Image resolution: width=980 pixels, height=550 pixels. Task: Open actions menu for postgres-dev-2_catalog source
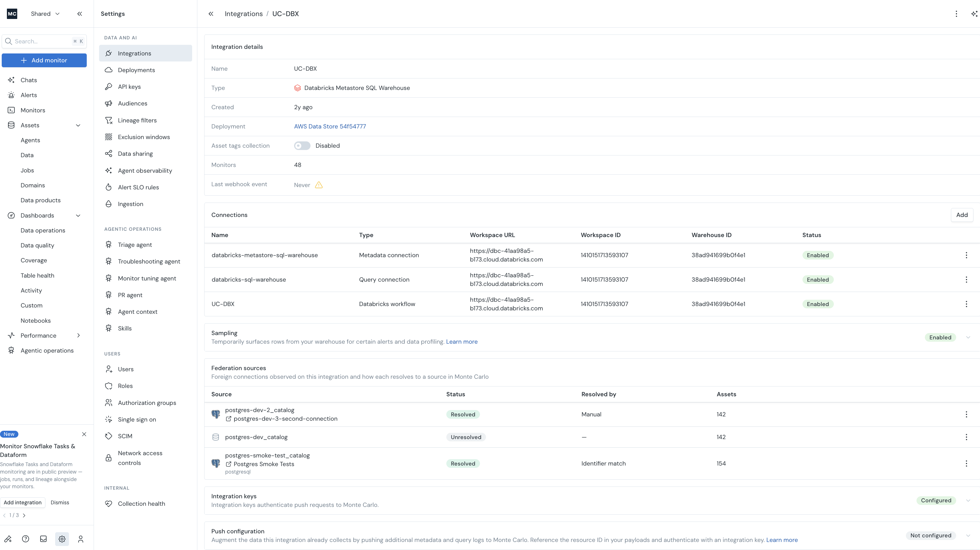tap(966, 414)
